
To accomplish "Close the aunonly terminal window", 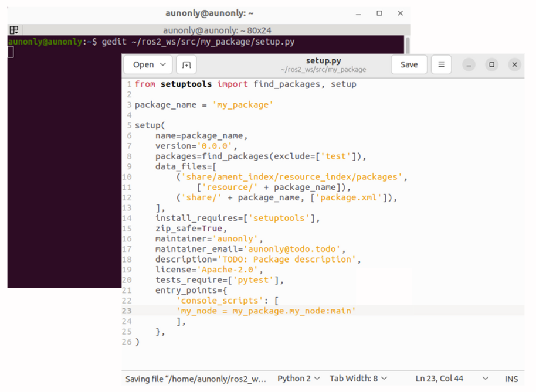I will click(x=401, y=13).
